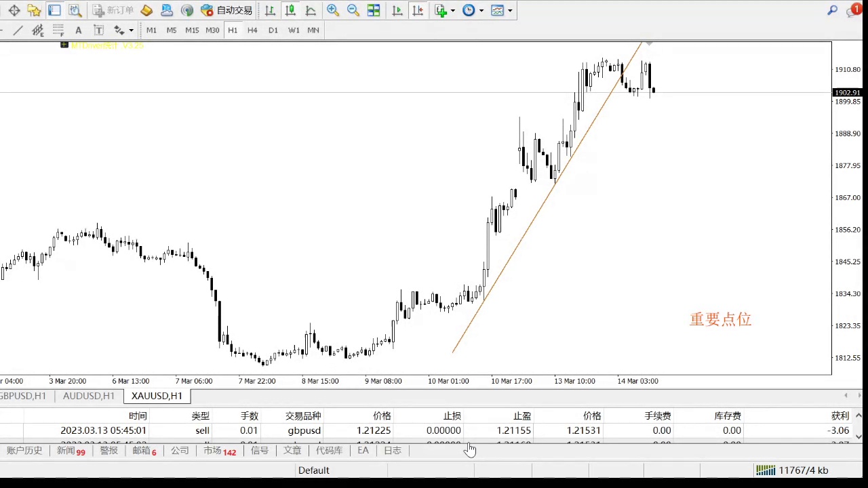The image size is (868, 488).
Task: Click the VPS cloud hosting icon
Action: point(167,10)
